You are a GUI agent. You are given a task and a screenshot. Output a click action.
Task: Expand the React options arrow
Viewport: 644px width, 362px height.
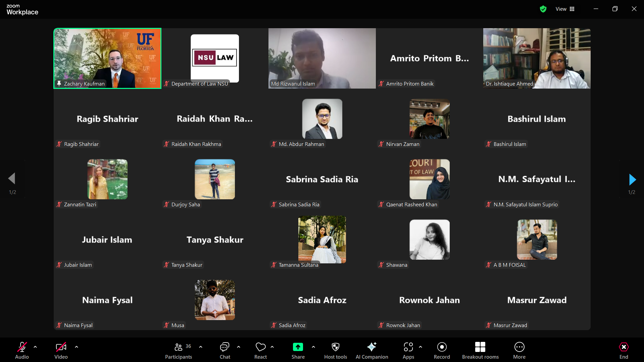pos(272,347)
